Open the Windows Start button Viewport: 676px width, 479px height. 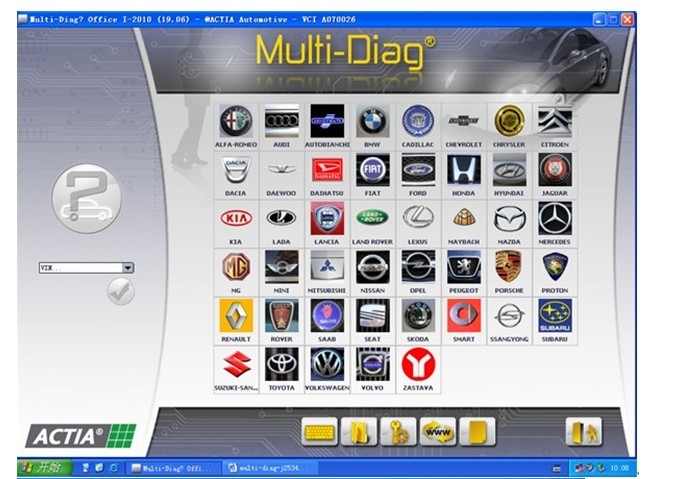[45, 467]
